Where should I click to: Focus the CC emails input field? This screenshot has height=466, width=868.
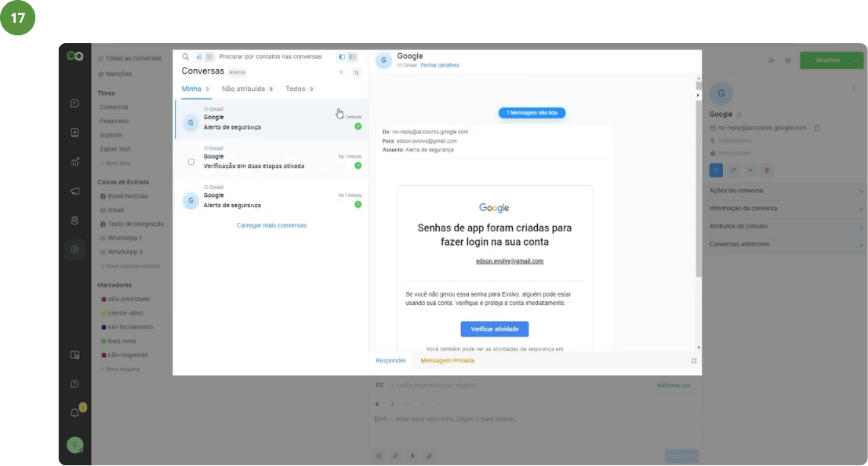click(521, 385)
